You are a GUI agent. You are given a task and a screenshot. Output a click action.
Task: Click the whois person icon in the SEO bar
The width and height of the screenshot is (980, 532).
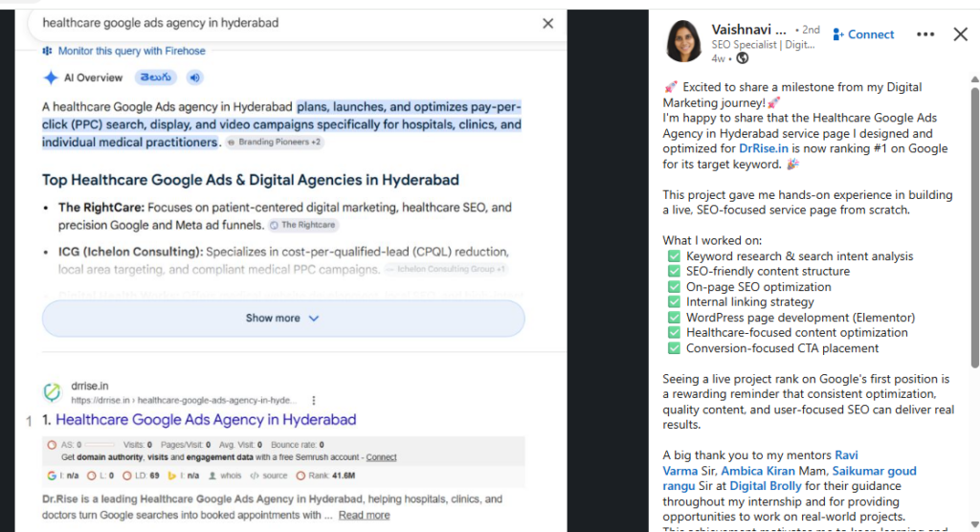[x=212, y=476]
